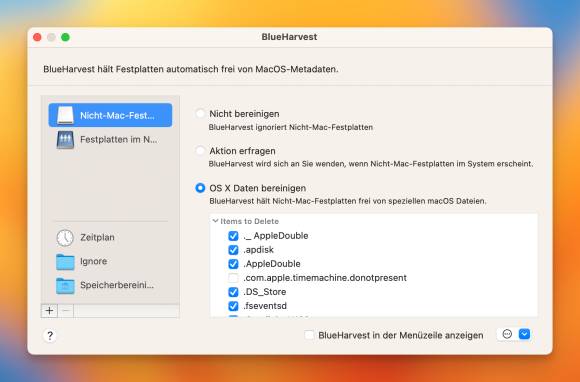Open the Speicherbereinigung folder icon

click(x=65, y=285)
